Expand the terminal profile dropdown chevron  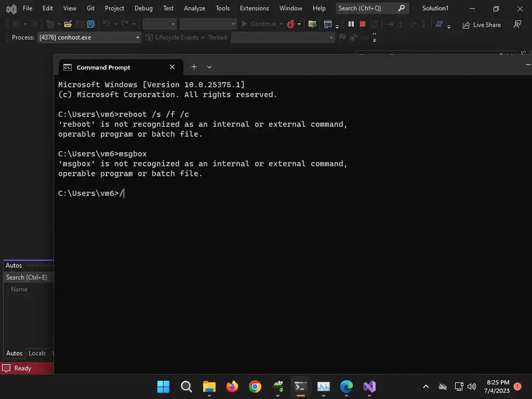pyautogui.click(x=209, y=67)
